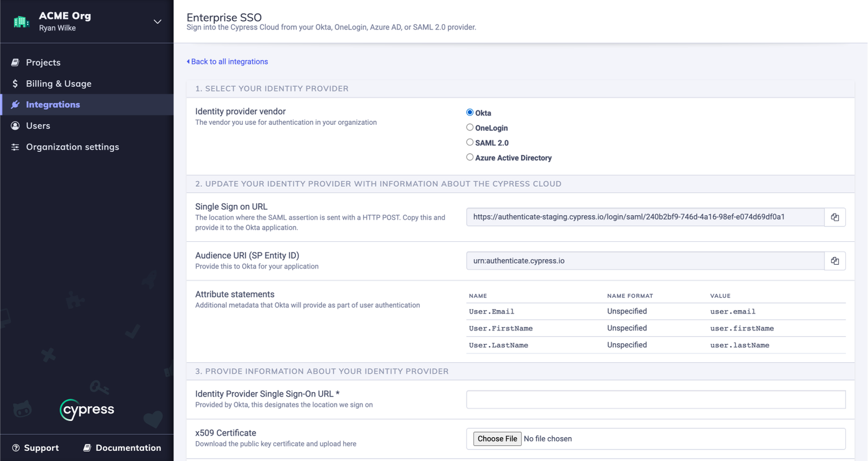Screen dimensions: 868x461
Task: Click the No file chosen text
Action: (548, 439)
